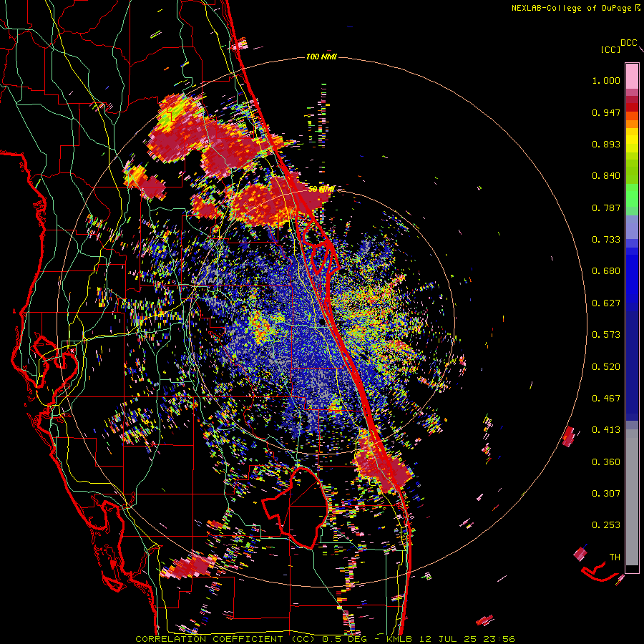The width and height of the screenshot is (644, 644).
Task: Select the 0.467 legend value
Action: (606, 399)
